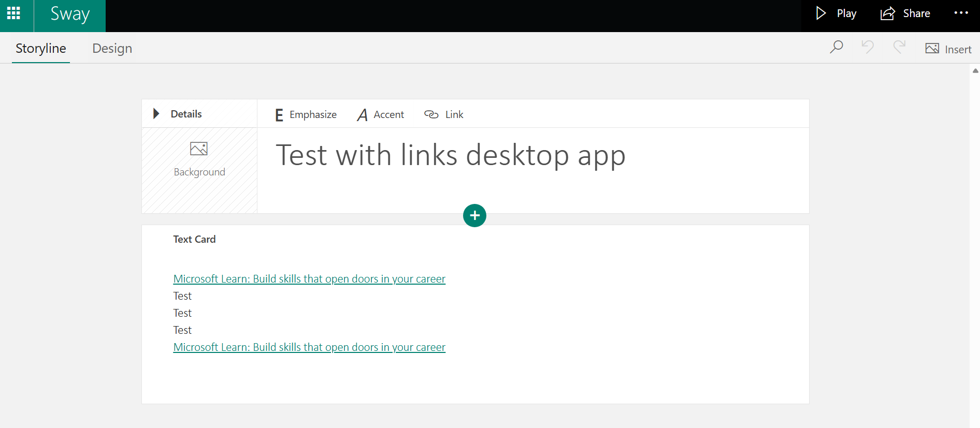This screenshot has height=428, width=980.
Task: Switch to the Storyline tab
Action: (x=41, y=48)
